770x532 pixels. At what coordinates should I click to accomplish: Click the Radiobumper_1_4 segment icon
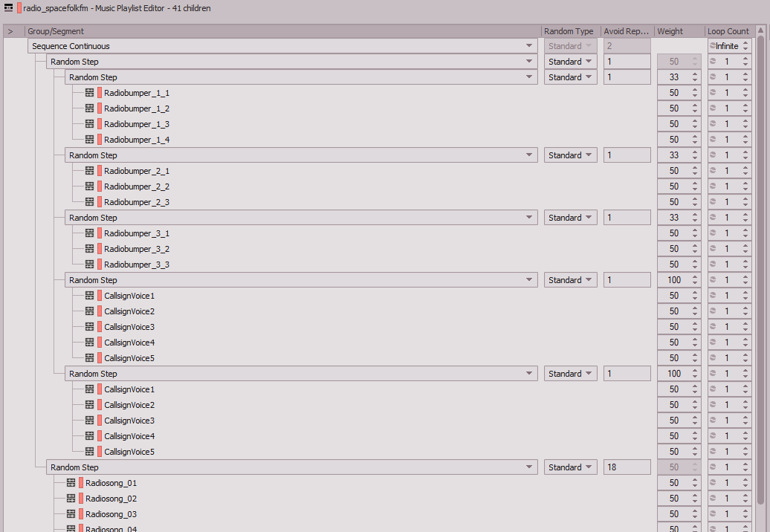point(89,140)
